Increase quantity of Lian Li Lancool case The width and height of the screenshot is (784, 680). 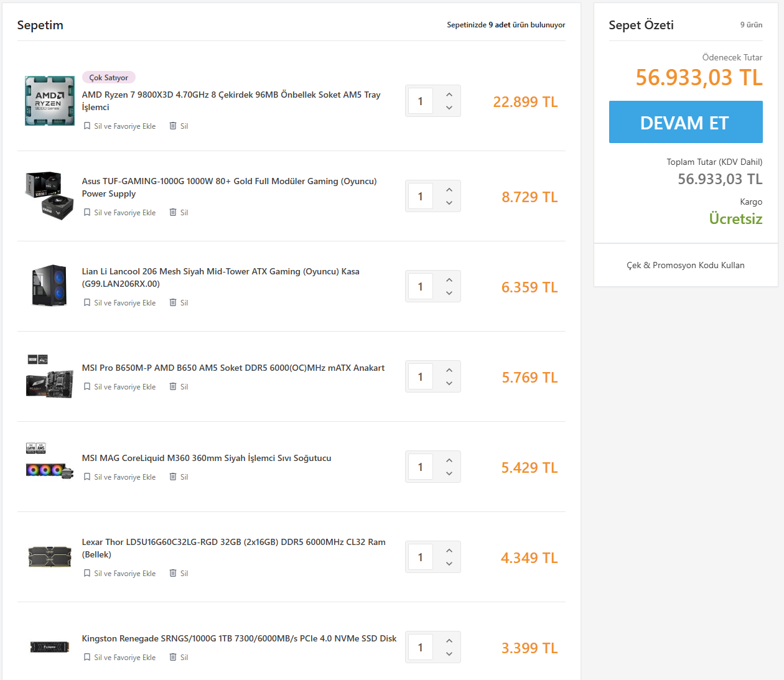tap(449, 280)
